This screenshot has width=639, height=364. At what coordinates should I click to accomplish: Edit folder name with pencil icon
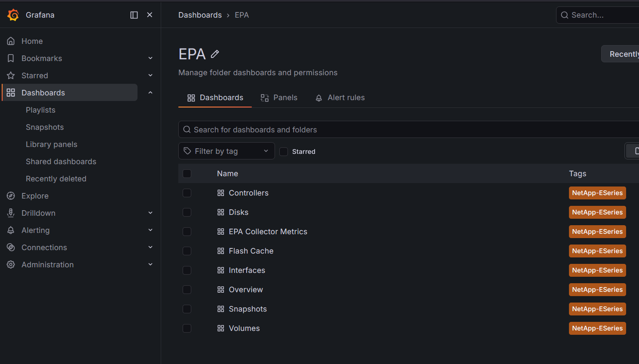click(215, 54)
